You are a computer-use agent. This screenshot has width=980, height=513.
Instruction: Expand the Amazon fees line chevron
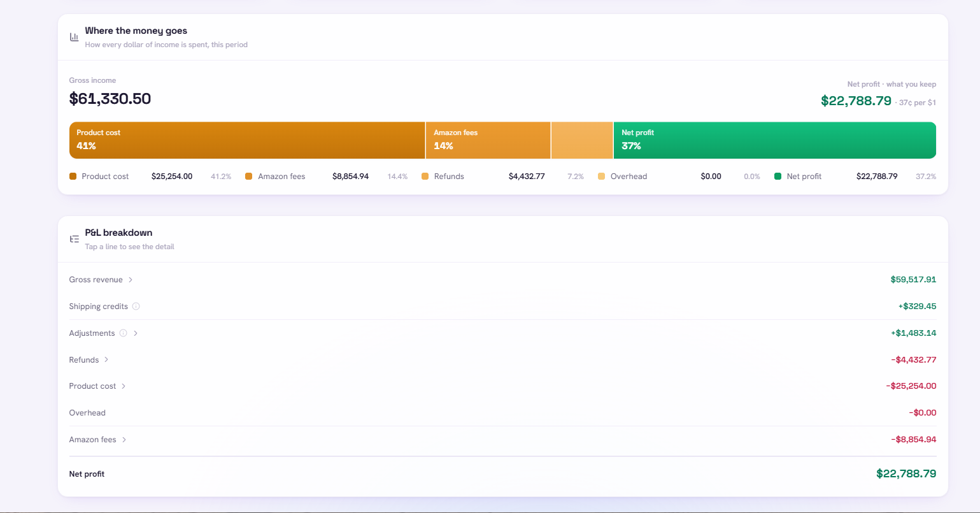[x=124, y=440]
